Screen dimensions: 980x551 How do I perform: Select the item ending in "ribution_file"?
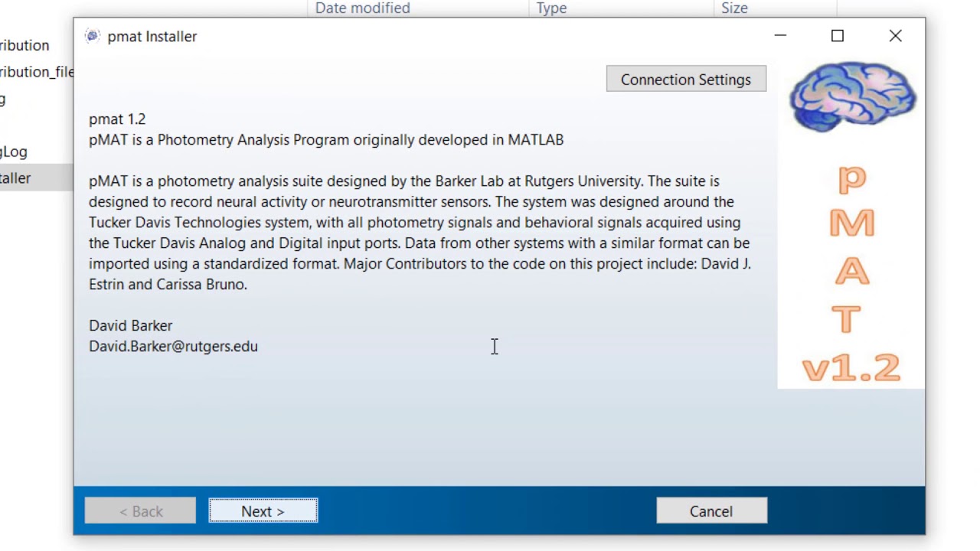[37, 72]
